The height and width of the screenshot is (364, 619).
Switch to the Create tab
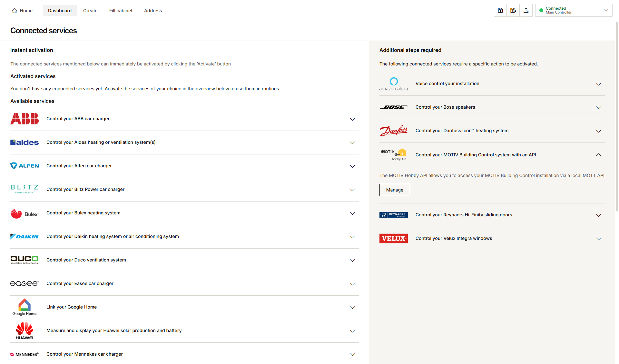pos(90,11)
